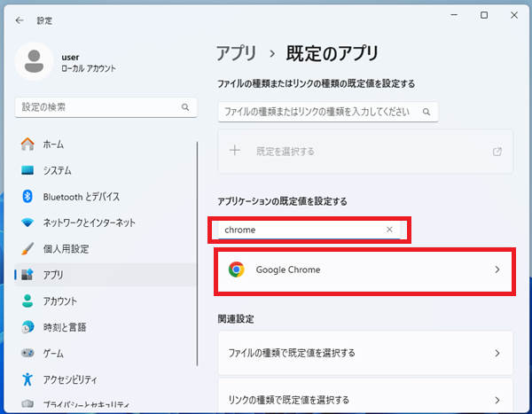Expand ファイルの種類で既定値を選択する chevron
The height and width of the screenshot is (414, 532).
[x=497, y=353]
